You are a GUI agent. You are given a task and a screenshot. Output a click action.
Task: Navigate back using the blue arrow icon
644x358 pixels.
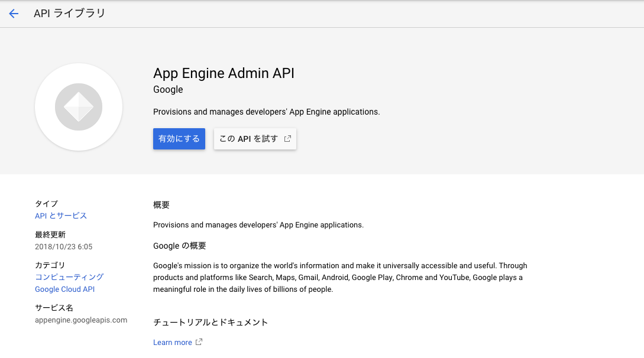point(14,13)
